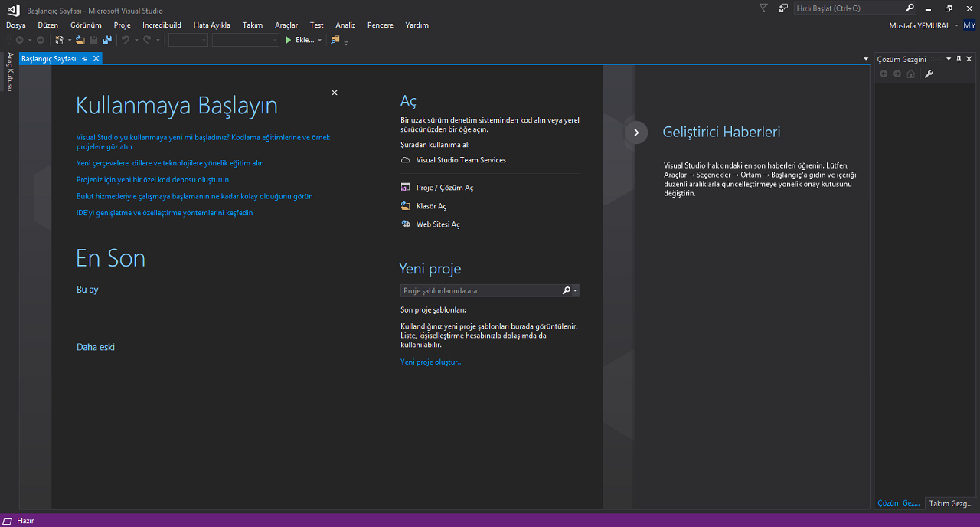
Task: Open Çözüm Gezgini window position menu
Action: (x=949, y=59)
